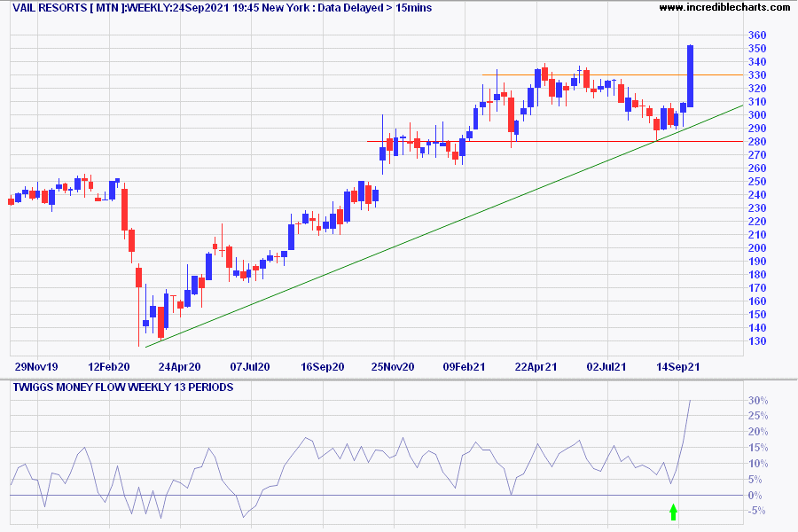
Task: Click the 'TWIGGS MONEY FLOW WEEKLY 13 PERIODS' label
Action: 123,387
